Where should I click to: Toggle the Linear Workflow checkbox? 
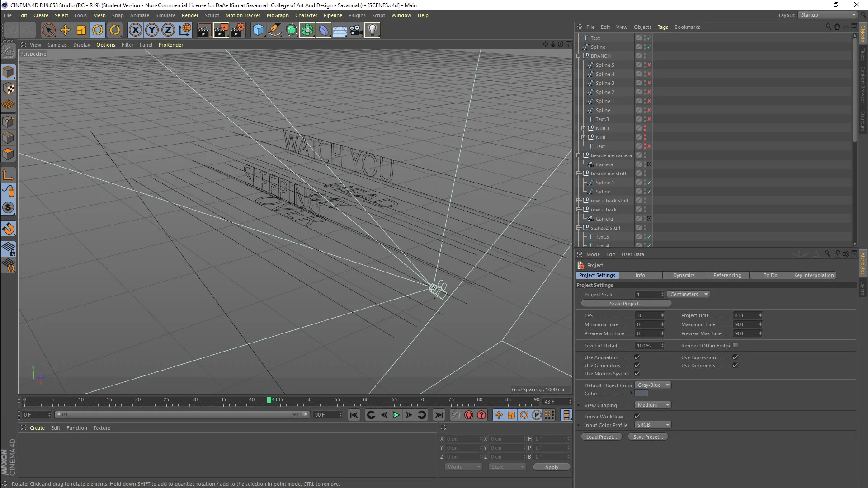coord(637,417)
